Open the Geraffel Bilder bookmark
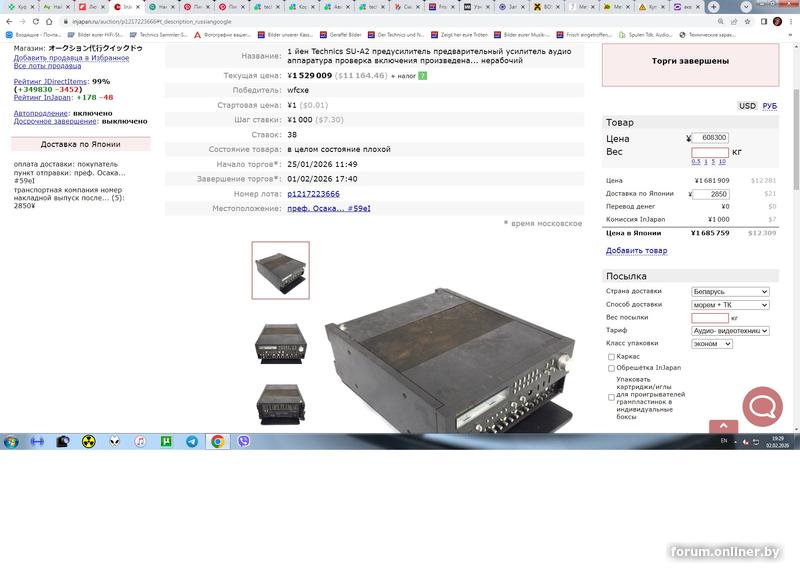The image size is (800, 573). click(x=340, y=35)
